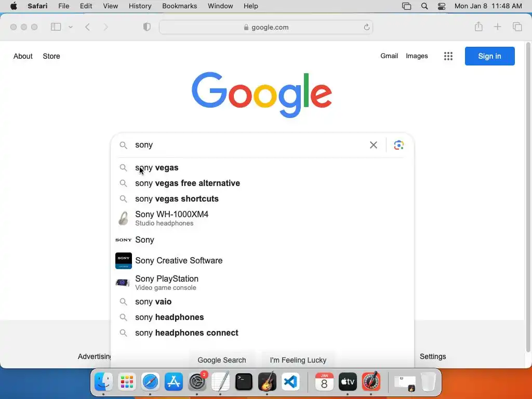Open Safari from the Dock
The width and height of the screenshot is (532, 399).
(x=150, y=382)
